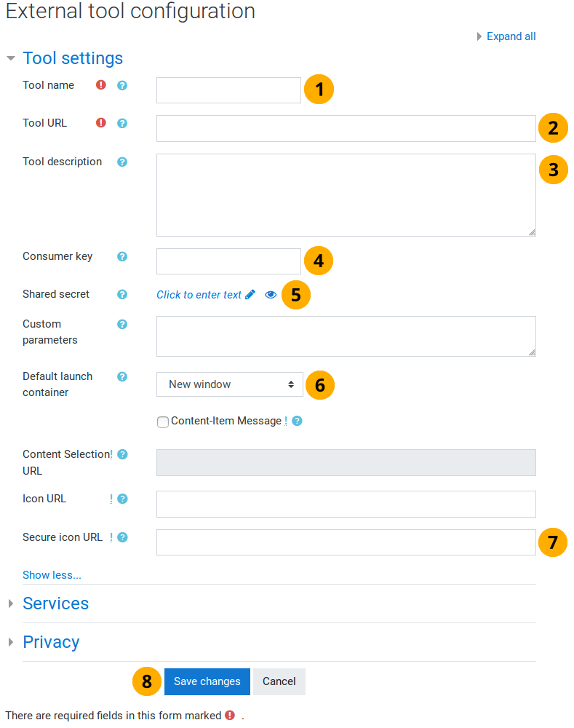Open the Default launch container dropdown

229,384
